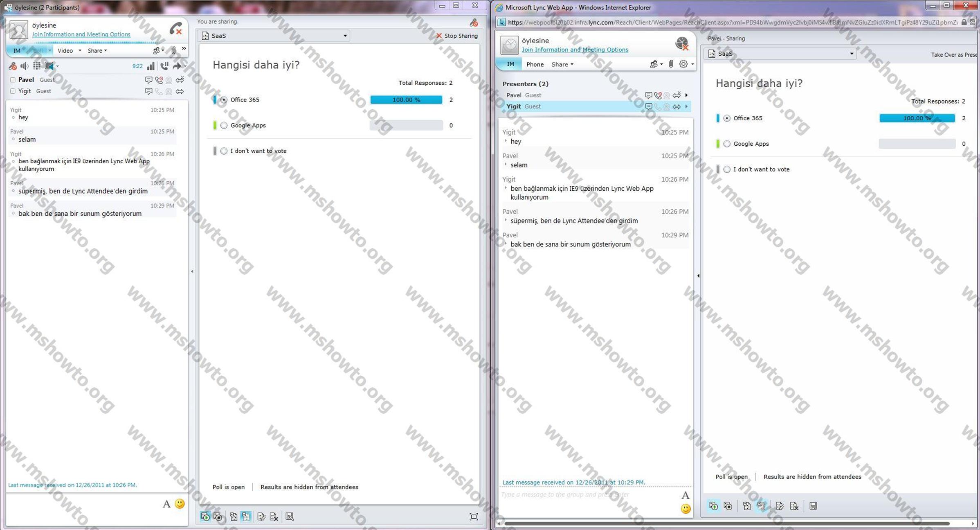
Task: Click Office 365 100% bar in Lync client
Action: point(406,100)
